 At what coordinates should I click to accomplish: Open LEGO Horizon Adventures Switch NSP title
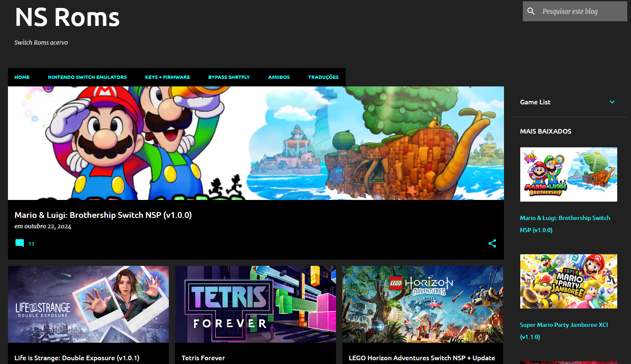pyautogui.click(x=422, y=358)
